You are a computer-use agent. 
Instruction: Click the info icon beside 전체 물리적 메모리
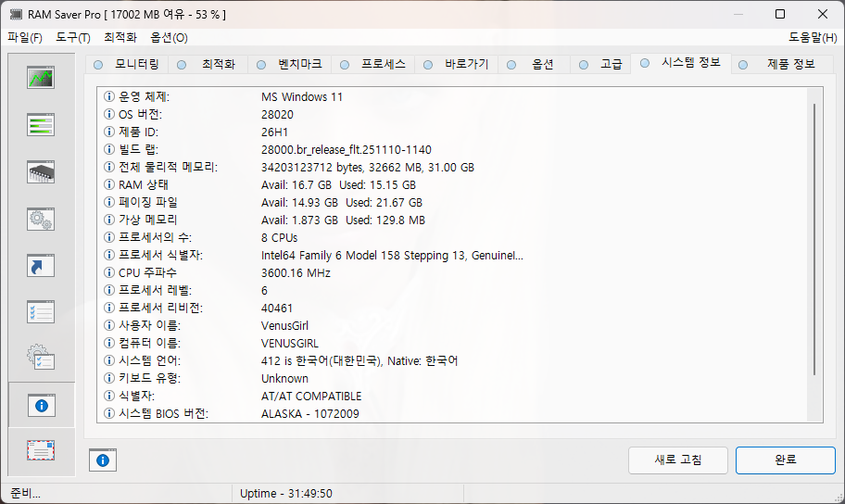[108, 167]
